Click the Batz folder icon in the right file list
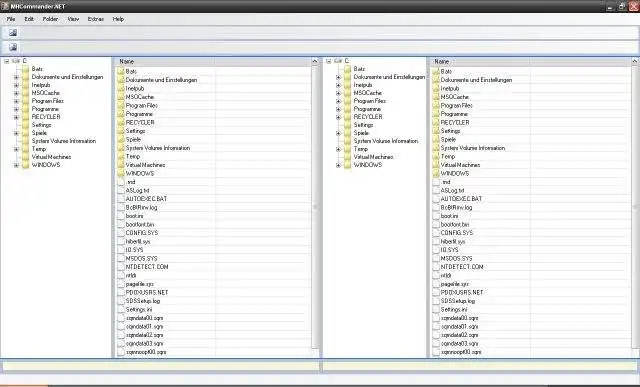The width and height of the screenshot is (640, 387). 436,71
